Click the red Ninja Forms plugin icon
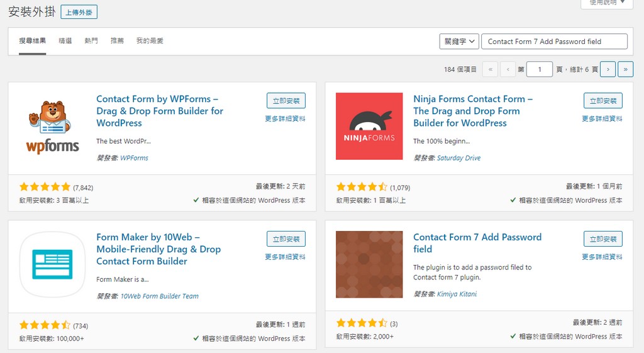644x353 pixels. 369,126
